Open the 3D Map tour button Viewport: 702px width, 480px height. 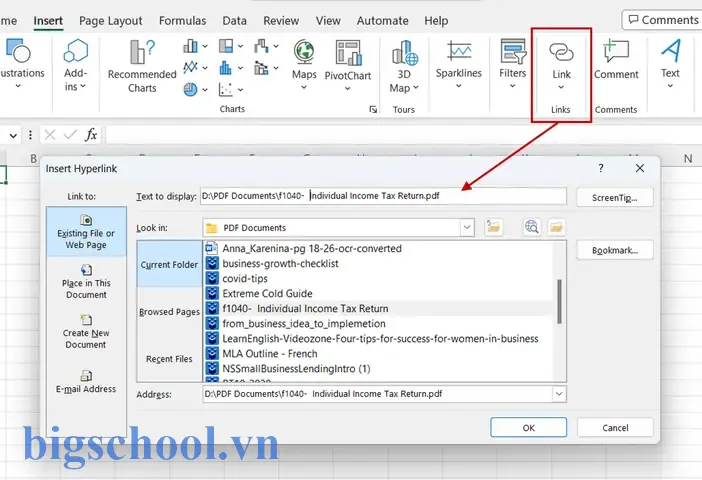coord(404,66)
